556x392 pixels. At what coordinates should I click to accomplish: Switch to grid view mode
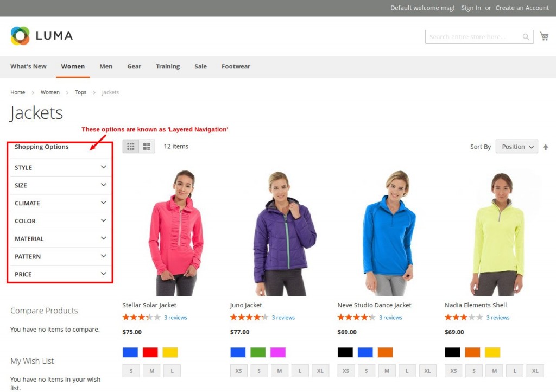(x=131, y=147)
